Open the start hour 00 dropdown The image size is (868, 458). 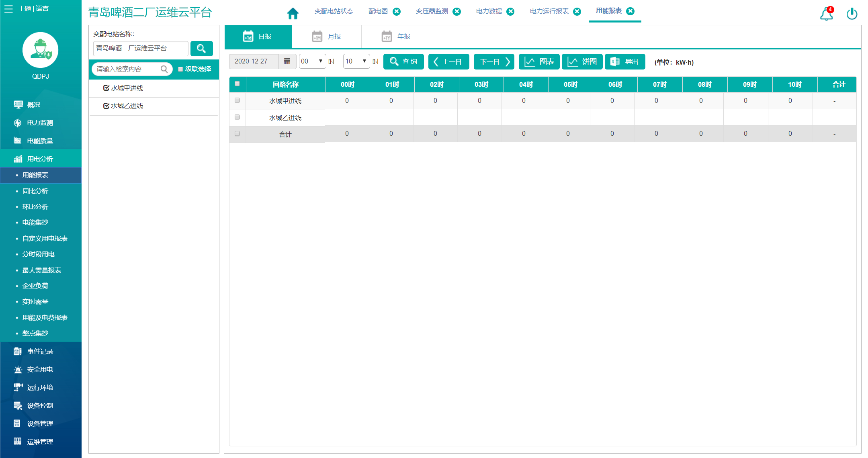pyautogui.click(x=312, y=61)
